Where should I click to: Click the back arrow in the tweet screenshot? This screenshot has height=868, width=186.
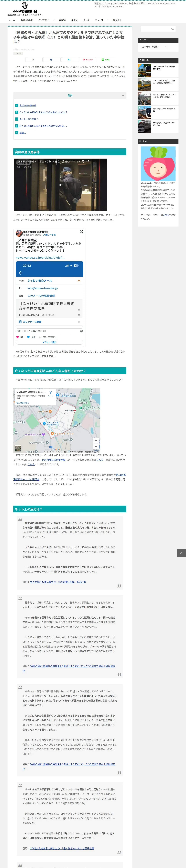21,273
